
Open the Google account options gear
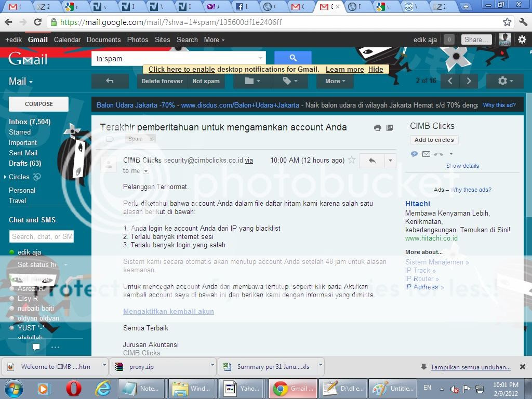[522, 39]
